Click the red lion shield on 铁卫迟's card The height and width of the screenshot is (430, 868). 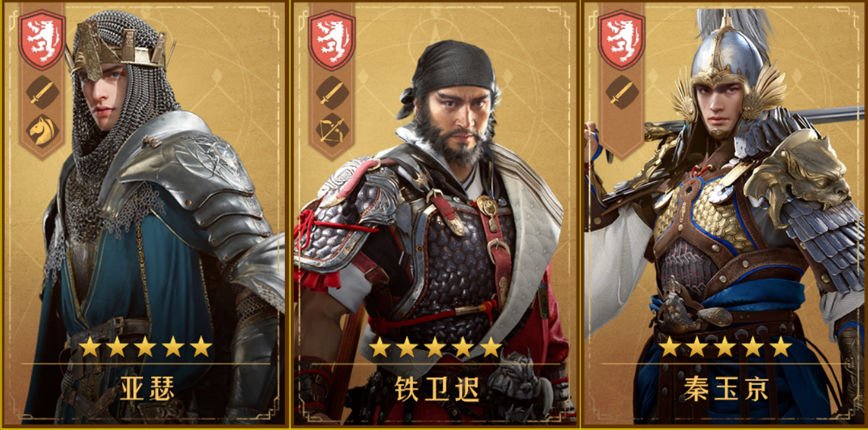click(332, 40)
